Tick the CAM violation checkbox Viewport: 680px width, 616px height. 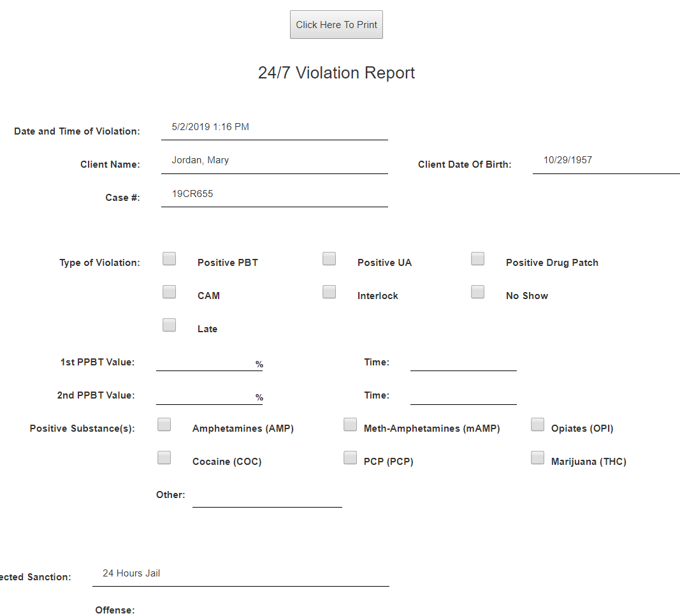coord(170,292)
